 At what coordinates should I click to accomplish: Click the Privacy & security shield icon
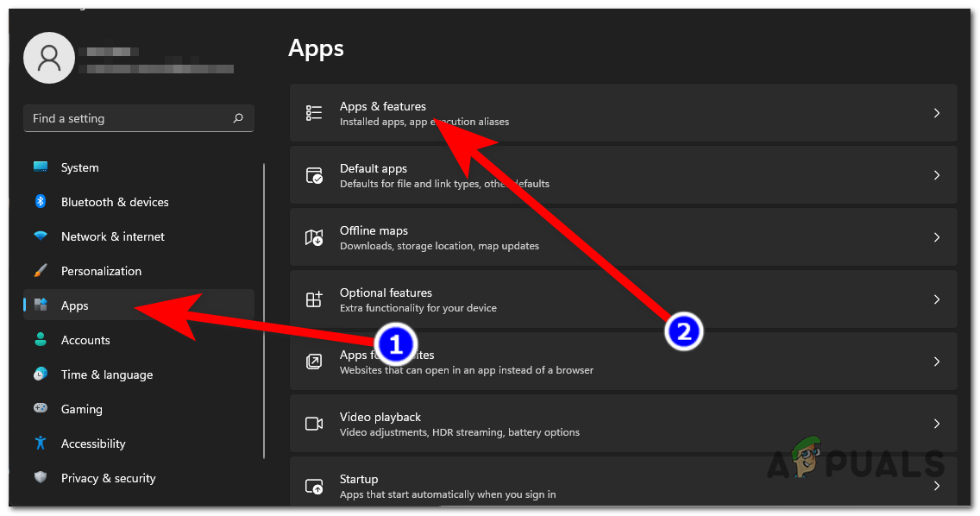coord(41,477)
